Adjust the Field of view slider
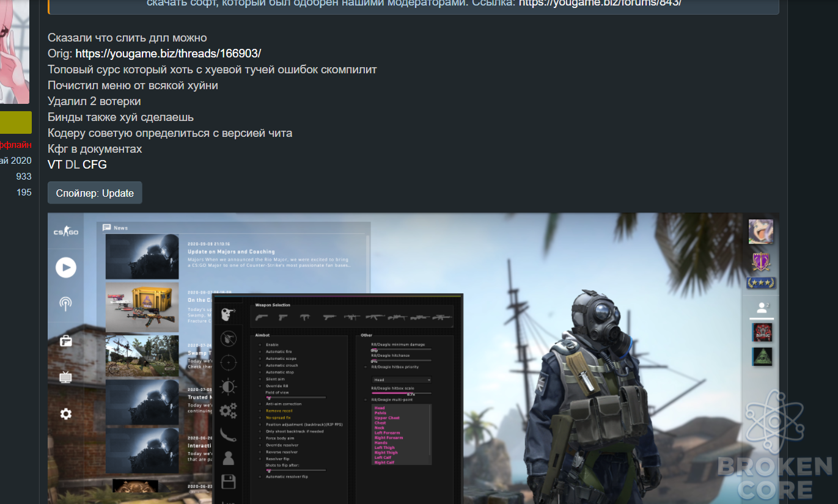Image resolution: width=838 pixels, height=504 pixels. tap(296, 397)
